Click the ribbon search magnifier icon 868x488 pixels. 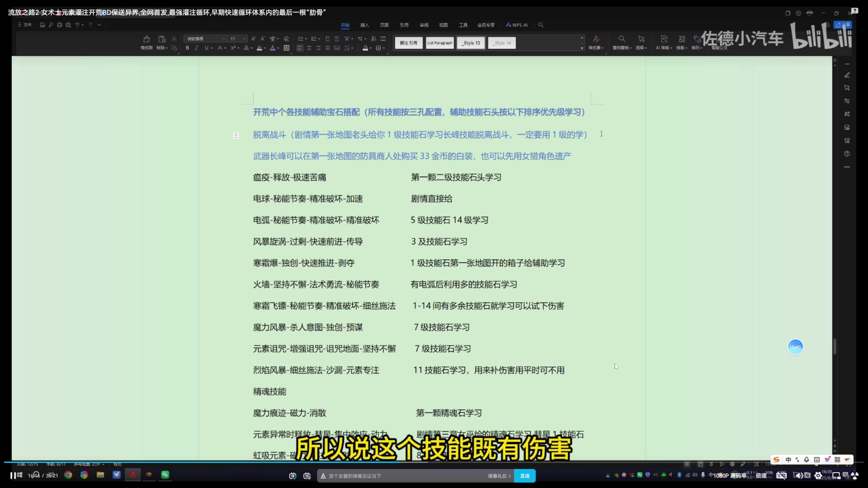(x=541, y=25)
